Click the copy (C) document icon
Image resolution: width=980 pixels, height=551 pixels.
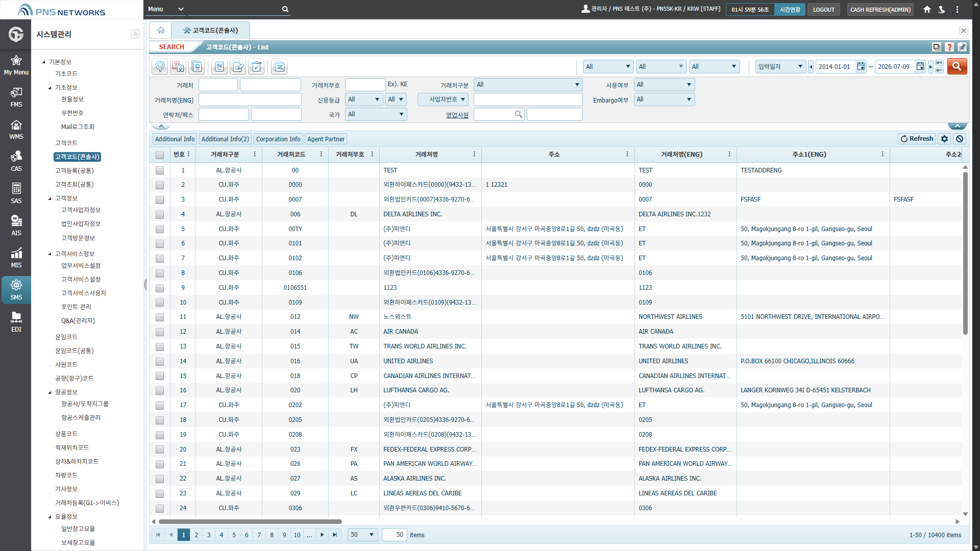click(x=197, y=66)
